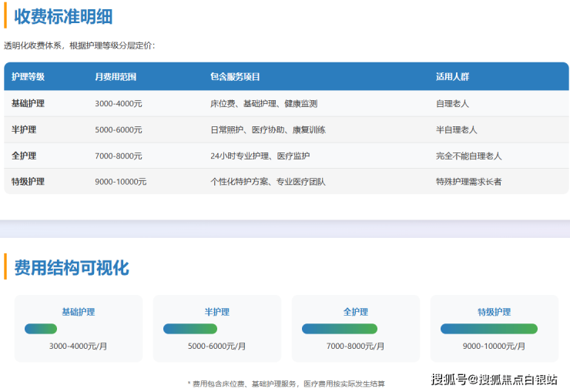Click the 完全不能自理老人 table cell
This screenshot has height=392, width=570.
(468, 156)
